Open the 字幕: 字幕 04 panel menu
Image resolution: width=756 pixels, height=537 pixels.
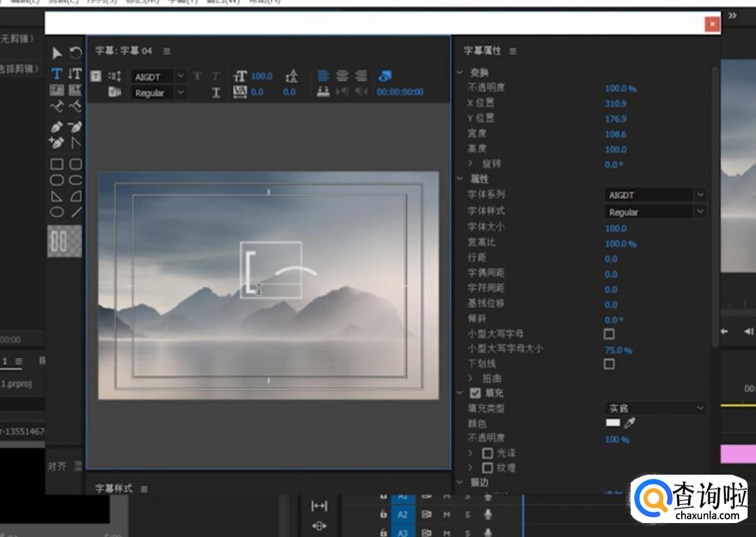click(167, 51)
